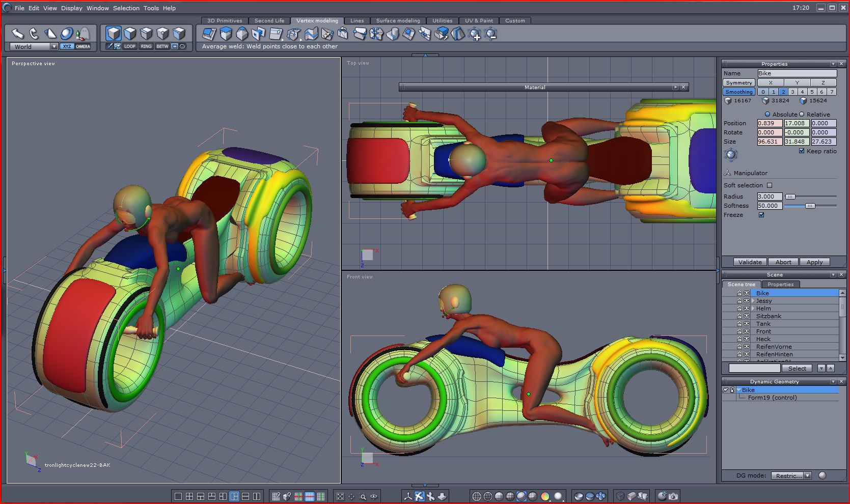Expand the Jessy item in scene tree
This screenshot has height=504, width=850.
point(753,301)
